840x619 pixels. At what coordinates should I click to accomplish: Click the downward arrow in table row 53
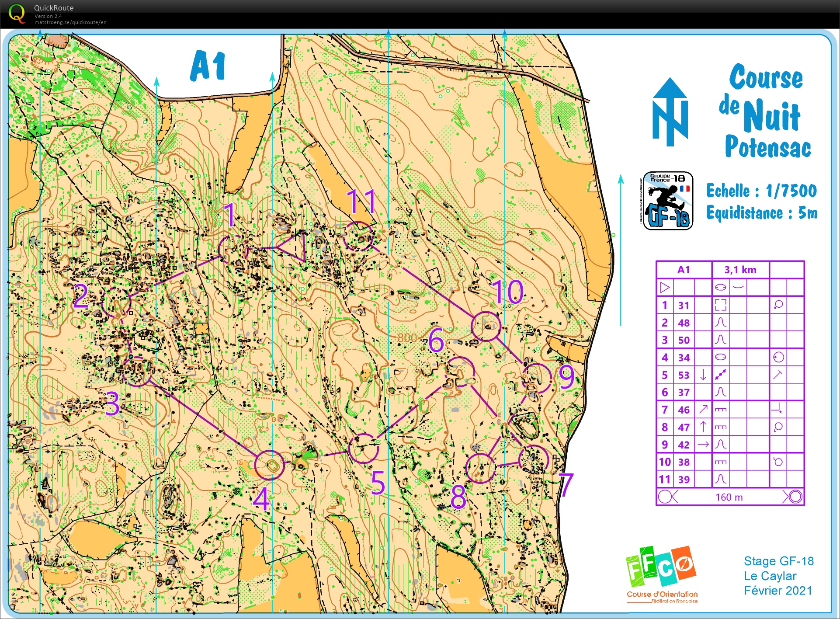(x=703, y=375)
